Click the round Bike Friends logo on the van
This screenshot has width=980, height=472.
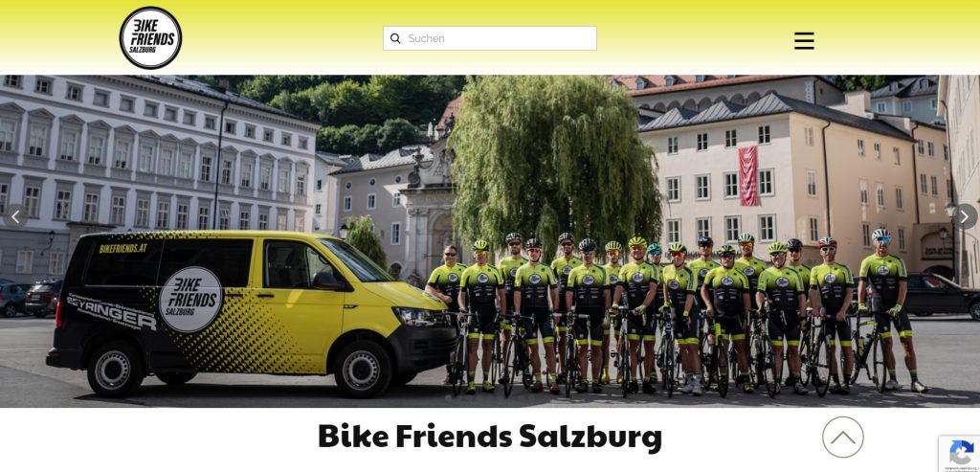(190, 299)
